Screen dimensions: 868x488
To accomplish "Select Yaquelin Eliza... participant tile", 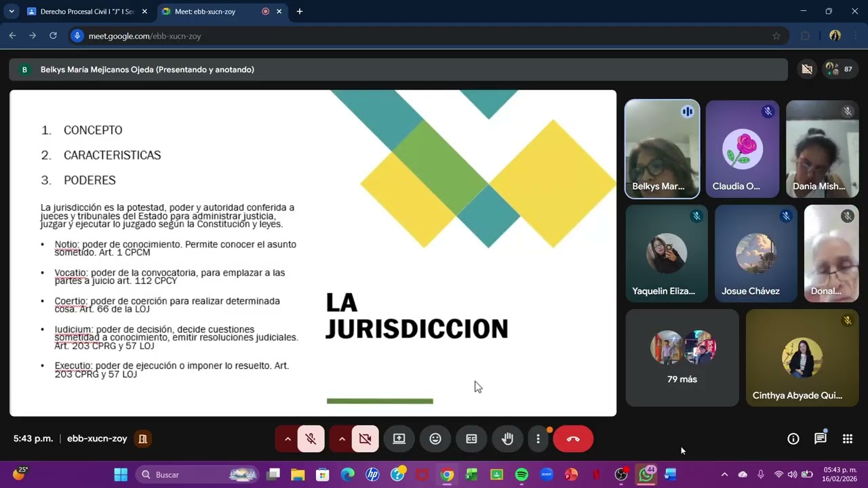I will point(667,253).
